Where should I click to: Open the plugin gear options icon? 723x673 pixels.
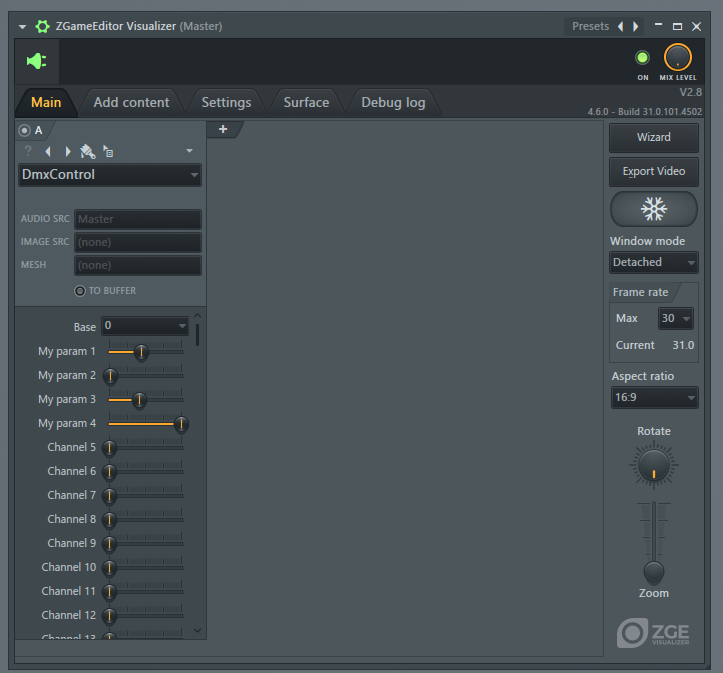pyautogui.click(x=42, y=26)
